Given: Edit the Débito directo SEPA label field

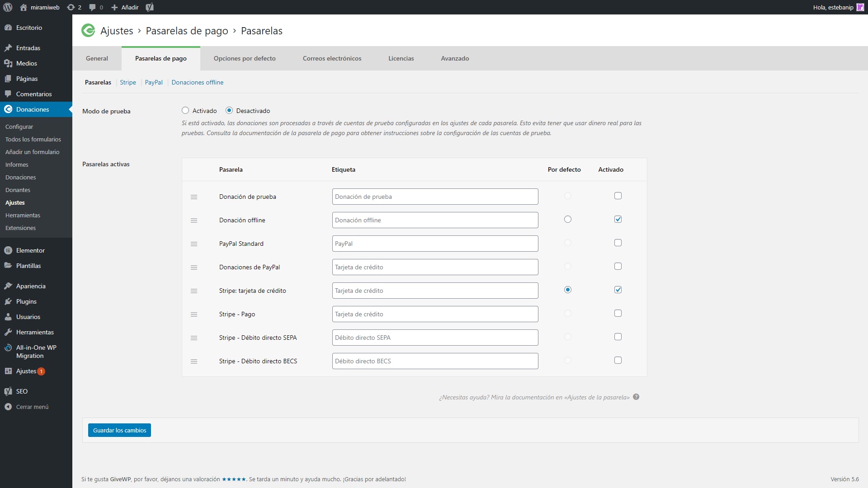Looking at the screenshot, I should tap(435, 338).
